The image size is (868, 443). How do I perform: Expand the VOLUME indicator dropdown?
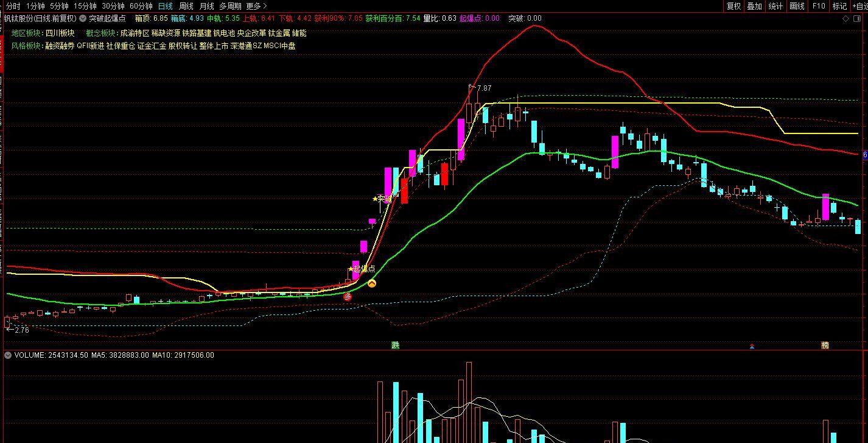pyautogui.click(x=8, y=355)
